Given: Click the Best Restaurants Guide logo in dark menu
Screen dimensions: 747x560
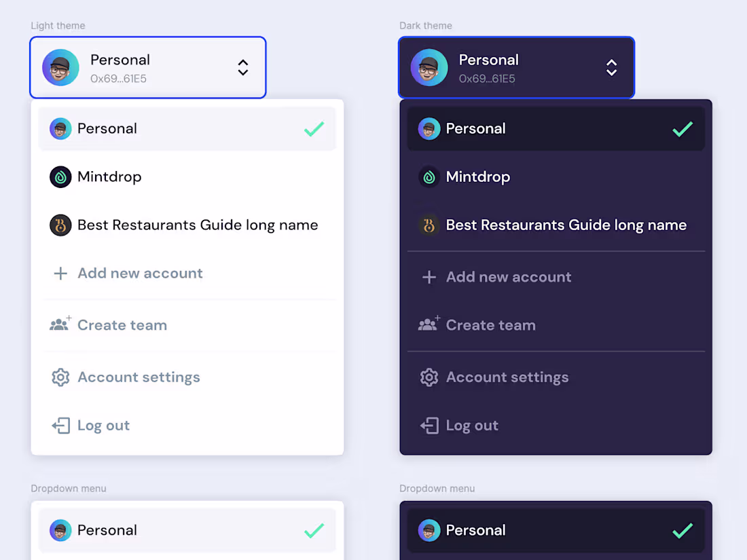Looking at the screenshot, I should click(x=429, y=225).
